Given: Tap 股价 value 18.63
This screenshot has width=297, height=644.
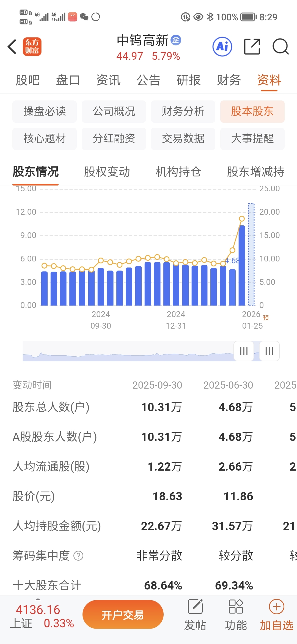Looking at the screenshot, I should 167,496.
